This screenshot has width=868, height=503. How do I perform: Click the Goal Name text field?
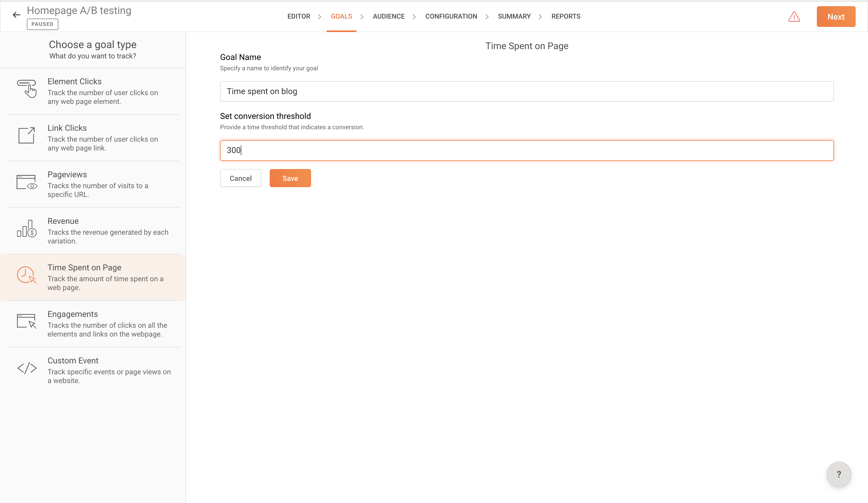click(x=526, y=91)
